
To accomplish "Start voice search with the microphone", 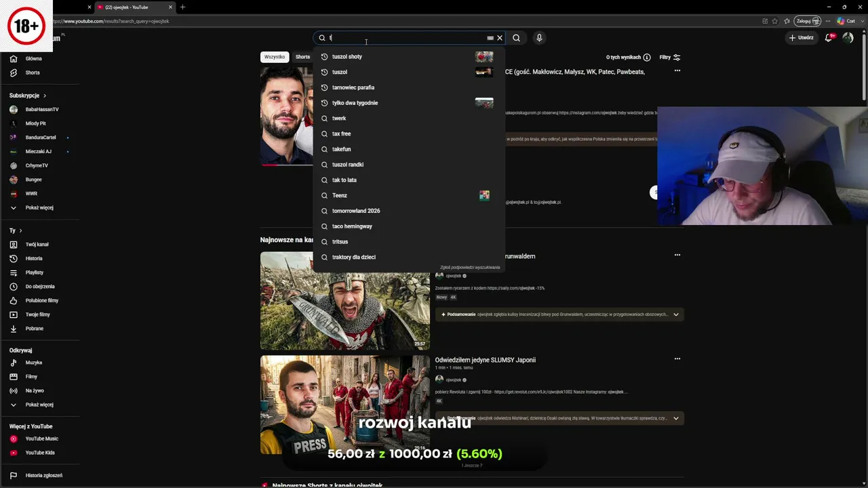I will (x=539, y=38).
